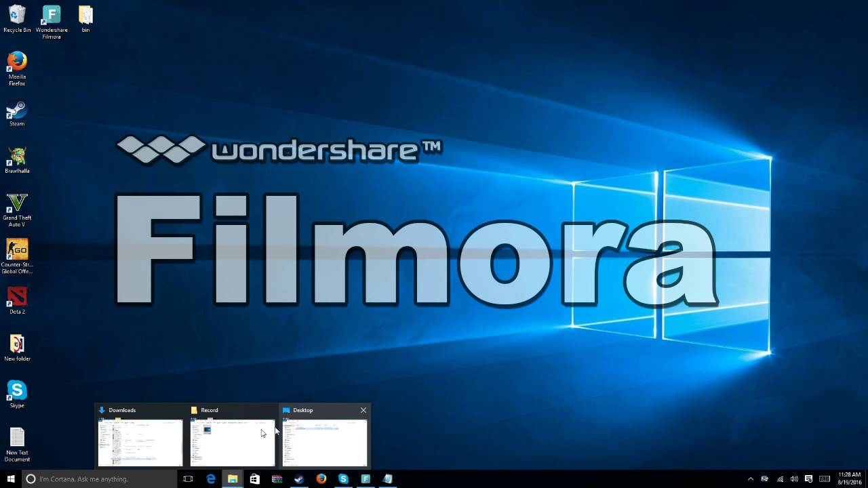Click the Desktop preview title

pyautogui.click(x=303, y=410)
